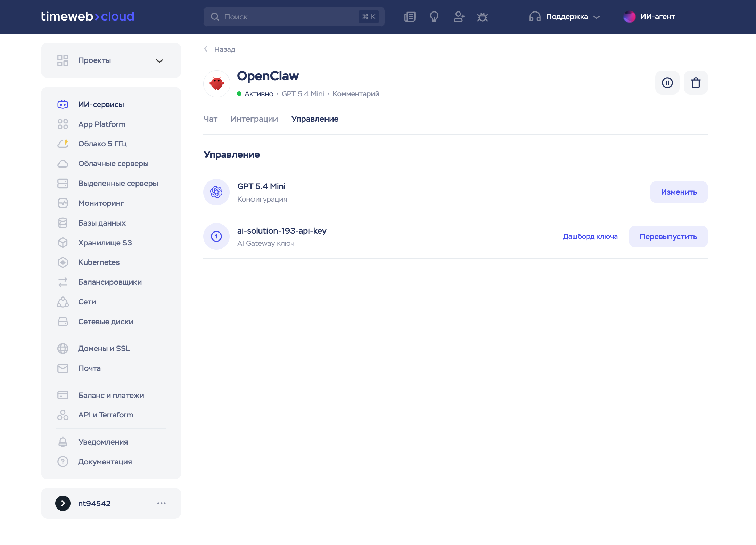Screen dimensions: 756x545
Task: Click the search magnifier icon
Action: click(x=215, y=17)
